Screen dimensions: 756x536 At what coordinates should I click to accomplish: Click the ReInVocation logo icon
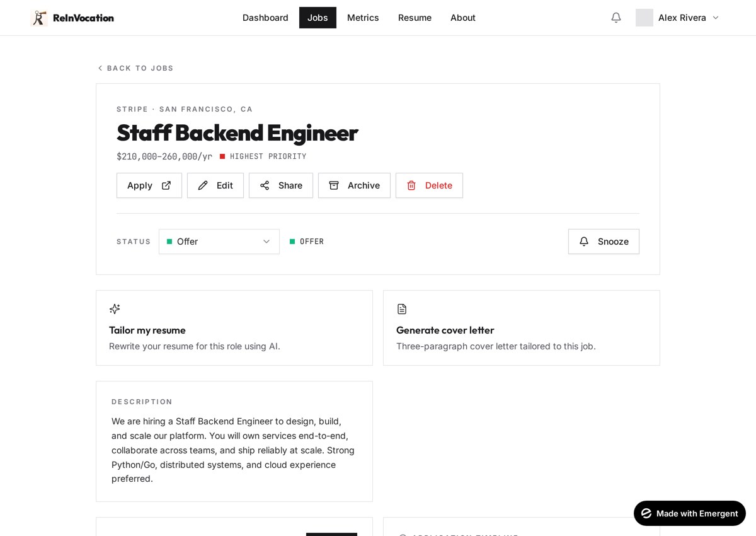pos(39,18)
